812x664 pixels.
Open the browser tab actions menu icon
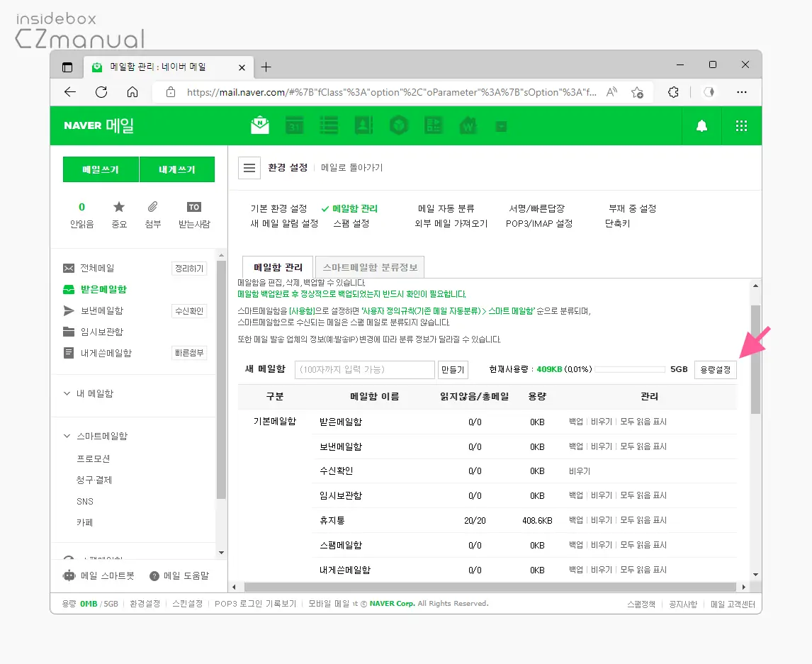pos(67,67)
